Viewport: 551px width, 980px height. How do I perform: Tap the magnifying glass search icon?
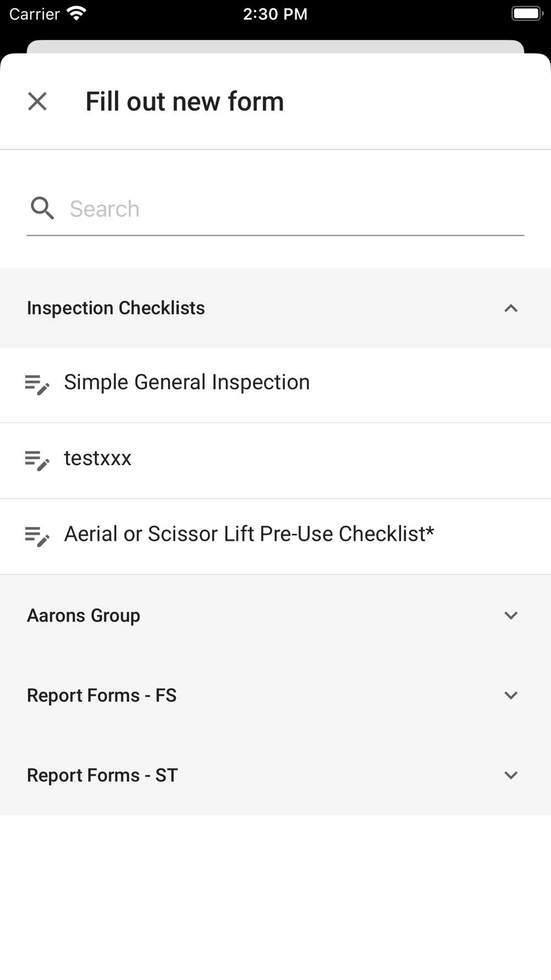[42, 208]
